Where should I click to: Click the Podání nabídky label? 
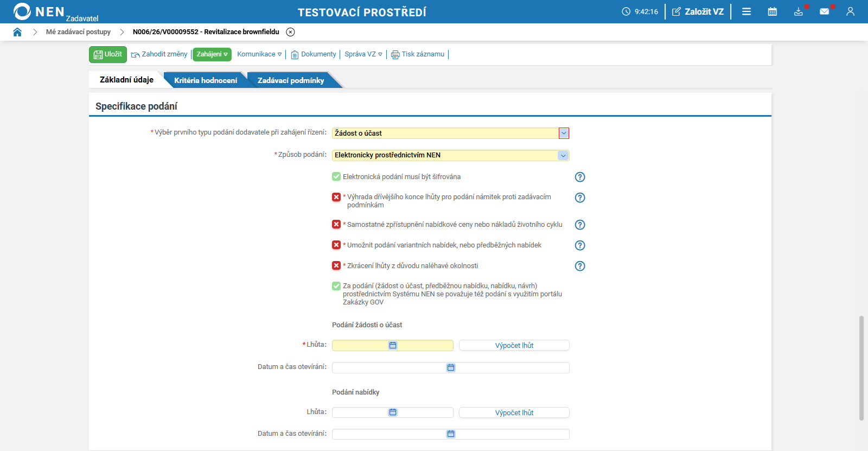pos(356,392)
